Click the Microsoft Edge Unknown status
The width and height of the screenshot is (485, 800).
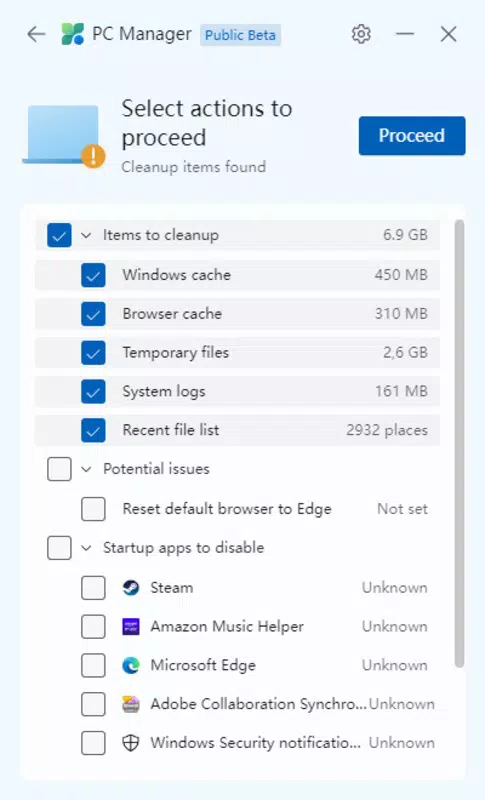[395, 665]
